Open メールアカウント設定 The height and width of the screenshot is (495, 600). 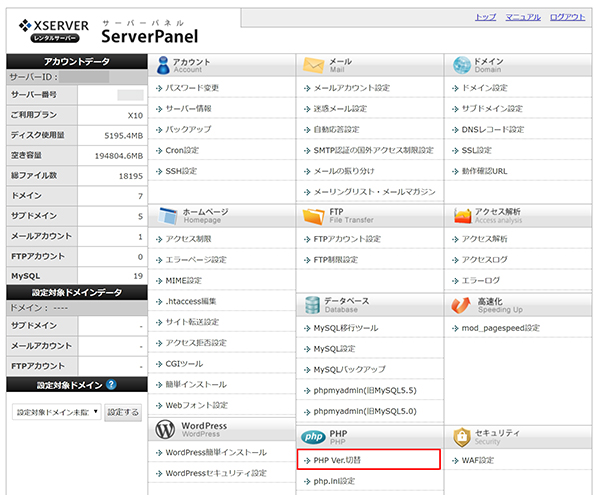(352, 88)
